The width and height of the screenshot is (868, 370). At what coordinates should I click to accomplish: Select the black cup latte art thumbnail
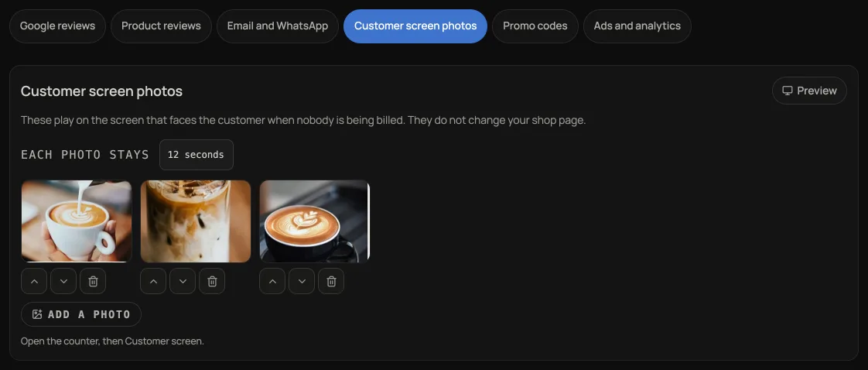pyautogui.click(x=314, y=221)
